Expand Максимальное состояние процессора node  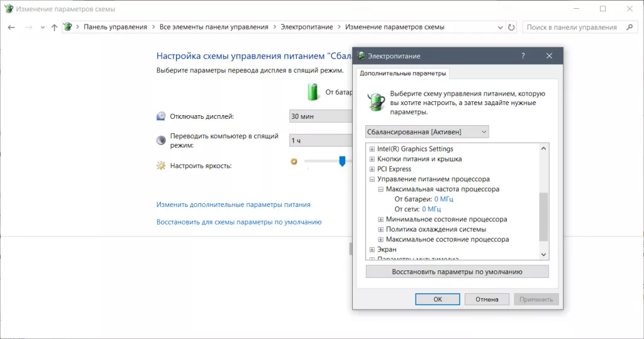[x=380, y=239]
